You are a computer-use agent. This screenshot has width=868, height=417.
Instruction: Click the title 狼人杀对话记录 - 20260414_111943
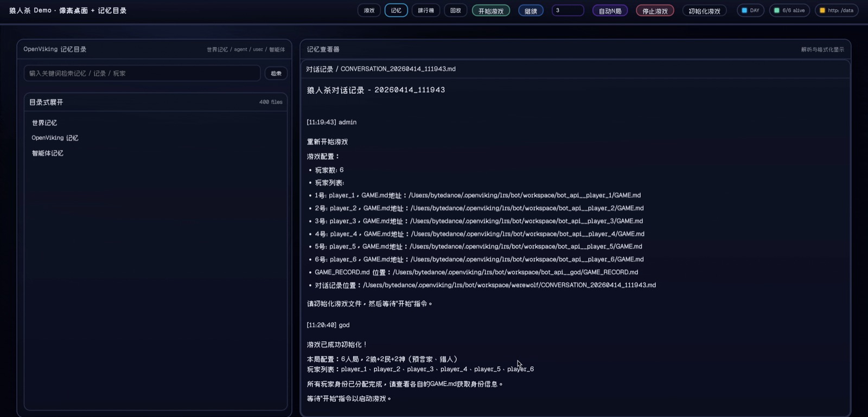click(x=376, y=90)
